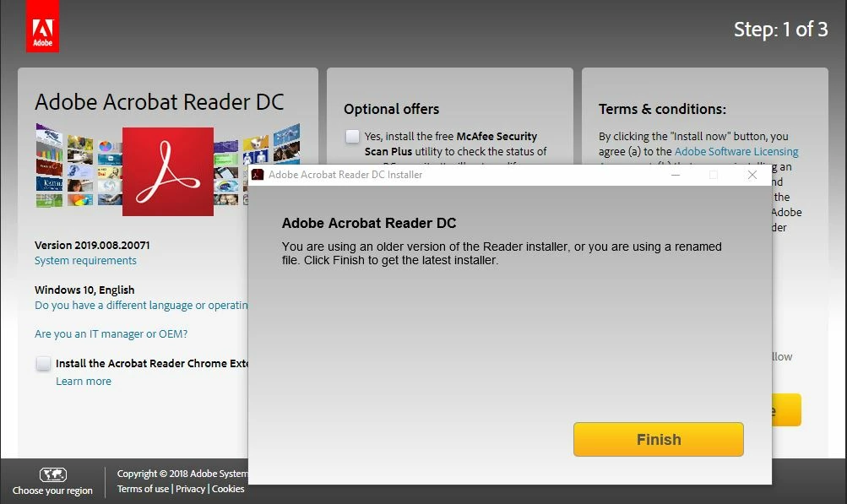Minimize the Acrobat Reader DC Installer window
847x504 pixels.
point(676,175)
